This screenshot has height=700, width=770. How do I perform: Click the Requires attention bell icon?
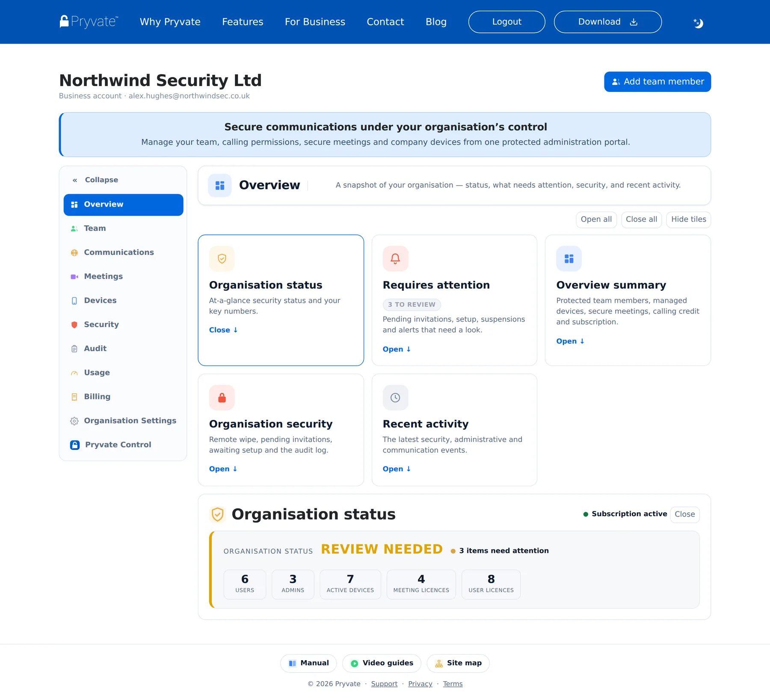pos(396,259)
